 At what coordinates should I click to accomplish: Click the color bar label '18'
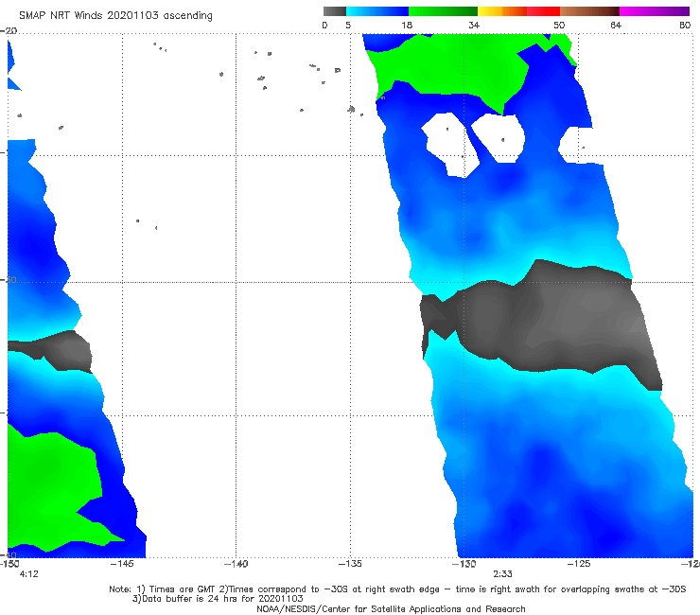pos(407,26)
